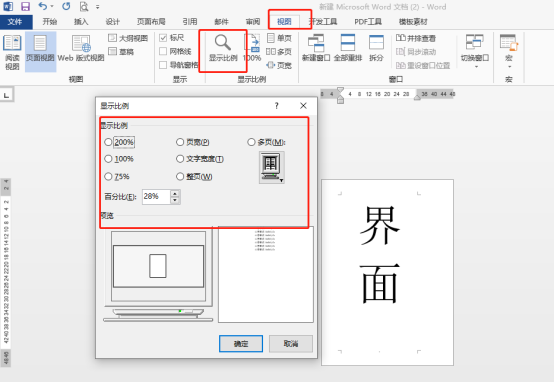Enable the 网格线 gridlines checkbox

[x=163, y=52]
